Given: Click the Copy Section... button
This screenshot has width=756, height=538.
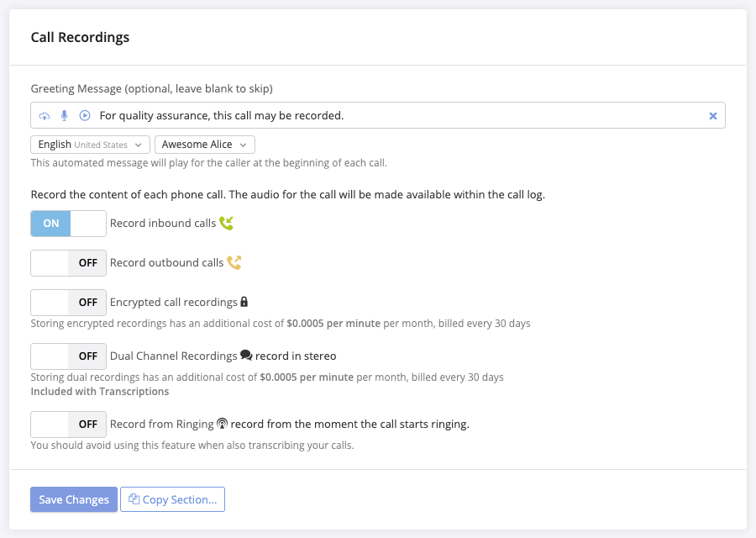Looking at the screenshot, I should pos(172,499).
